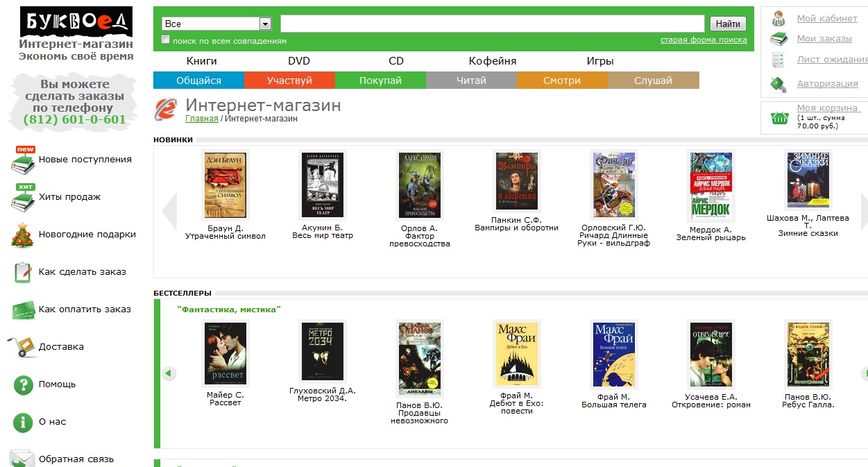Open the CD menu
Viewport: 868px width, 467px height.
click(x=396, y=61)
